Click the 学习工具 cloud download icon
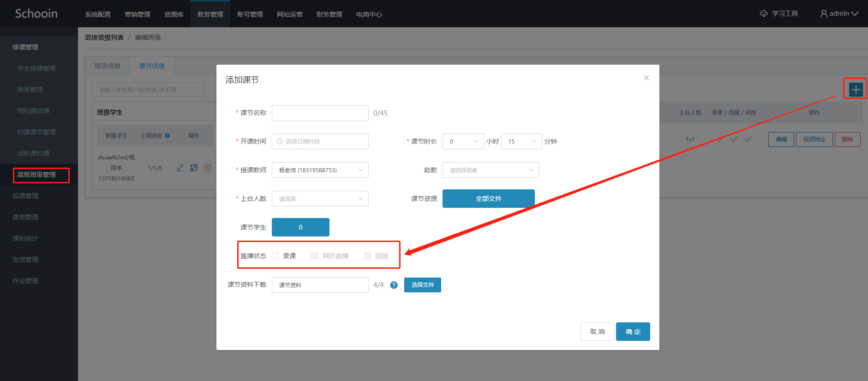This screenshot has width=868, height=381. point(764,13)
